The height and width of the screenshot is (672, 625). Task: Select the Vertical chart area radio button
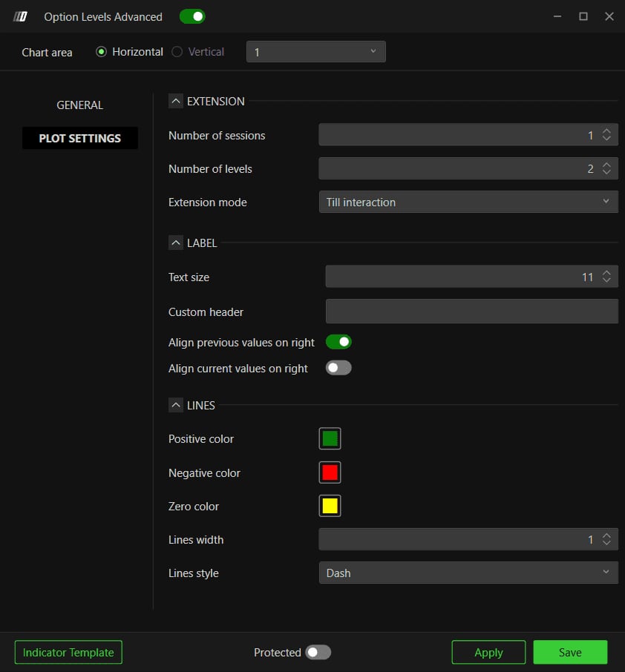(x=177, y=52)
